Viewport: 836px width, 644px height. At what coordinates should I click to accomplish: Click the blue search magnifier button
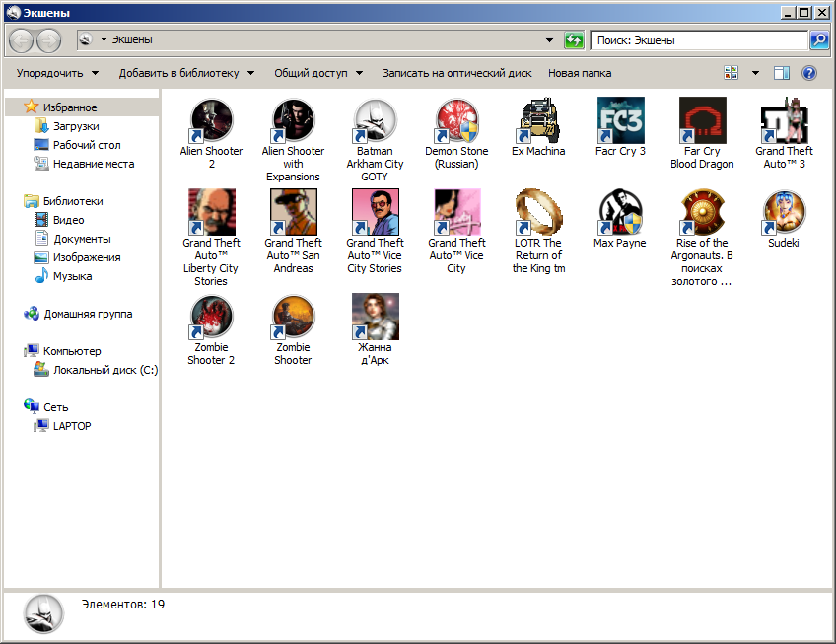pyautogui.click(x=819, y=40)
